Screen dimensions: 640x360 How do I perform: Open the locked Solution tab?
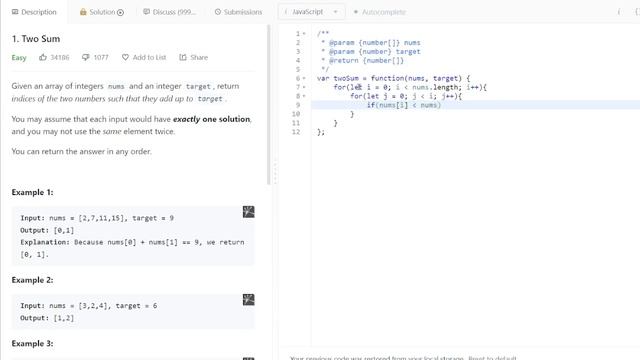tap(102, 12)
